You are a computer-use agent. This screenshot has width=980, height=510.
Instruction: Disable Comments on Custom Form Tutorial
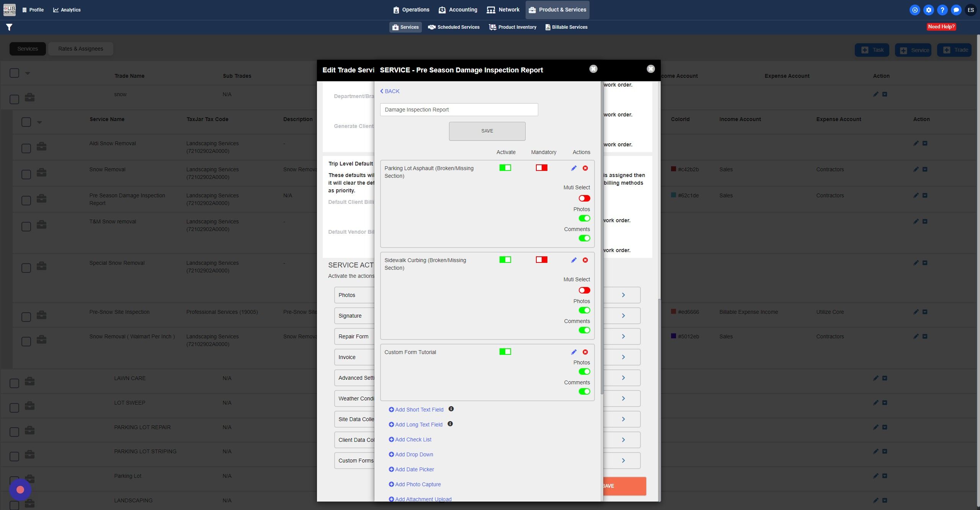click(x=584, y=391)
